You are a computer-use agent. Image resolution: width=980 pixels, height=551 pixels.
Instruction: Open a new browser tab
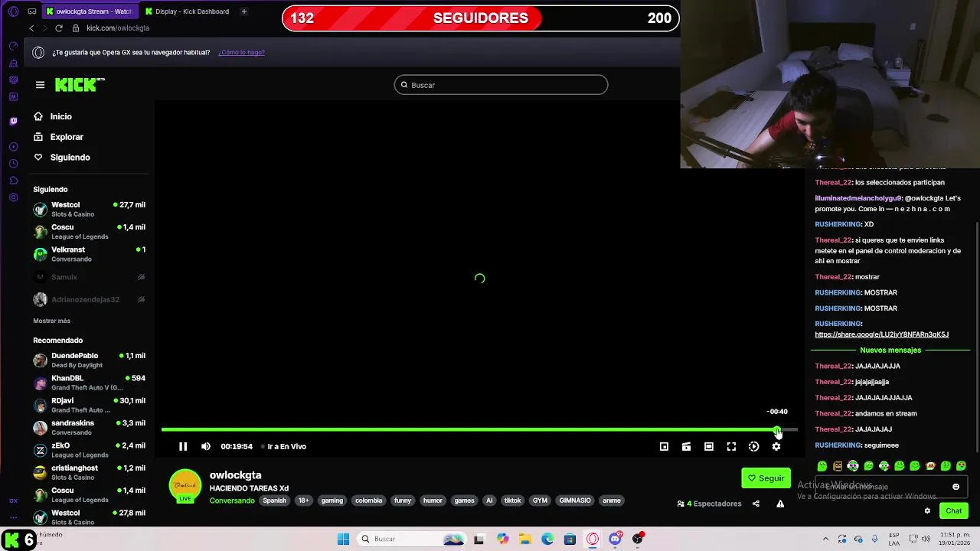click(x=243, y=11)
